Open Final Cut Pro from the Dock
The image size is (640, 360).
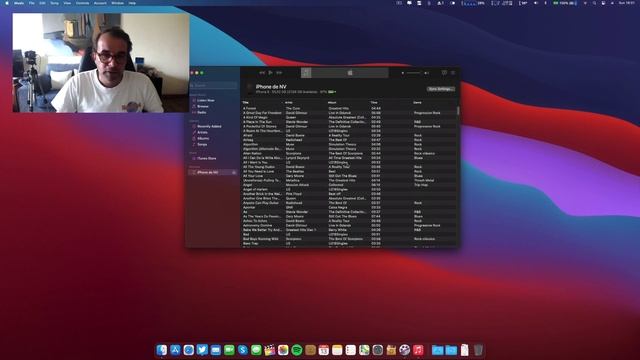point(269,350)
